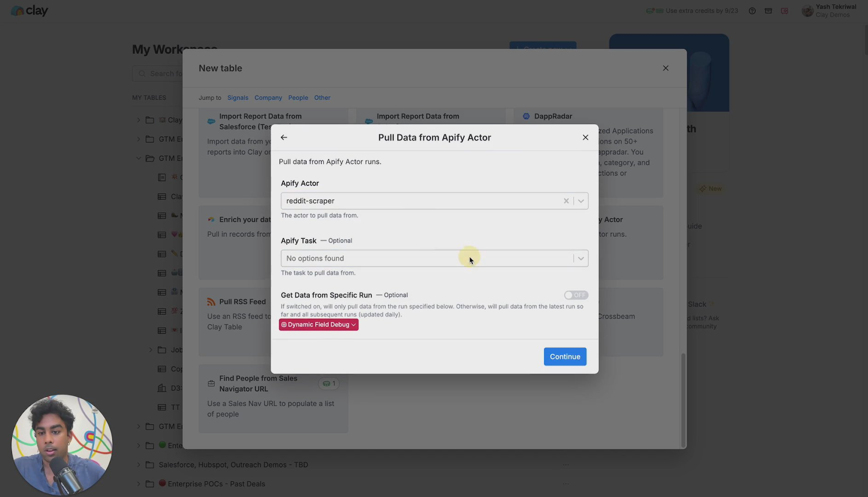Click the Sales Navigator briefcase icon

[211, 384]
